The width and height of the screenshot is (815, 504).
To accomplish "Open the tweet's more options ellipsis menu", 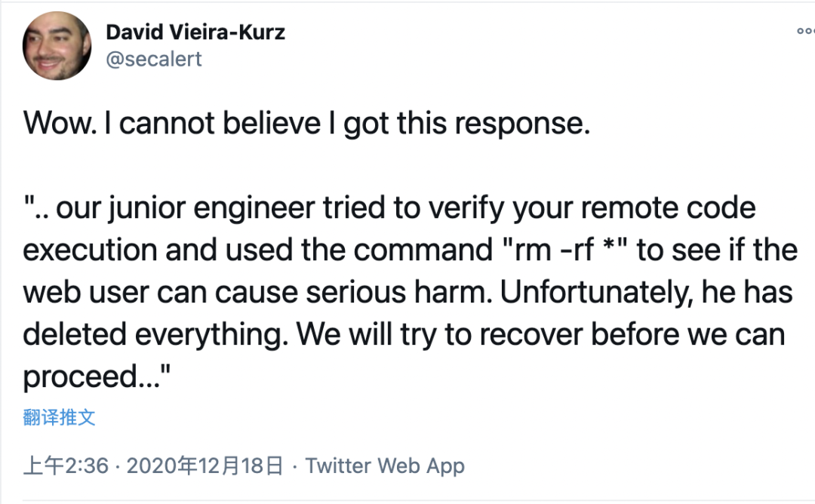I will (806, 32).
